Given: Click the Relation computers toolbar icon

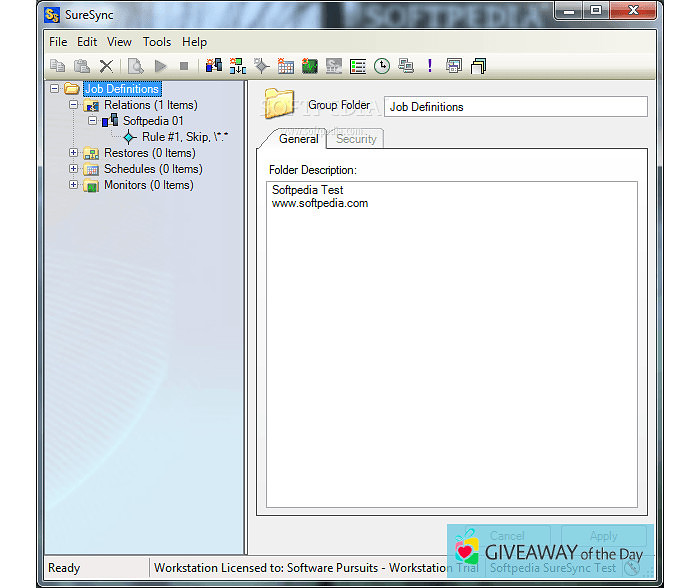Looking at the screenshot, I should tap(213, 66).
